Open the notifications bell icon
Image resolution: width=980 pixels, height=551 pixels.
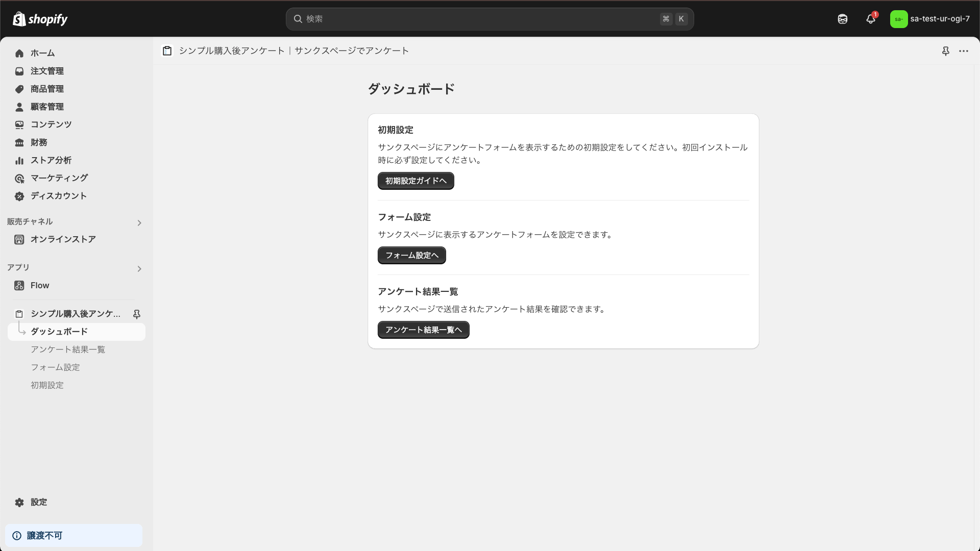pyautogui.click(x=871, y=19)
